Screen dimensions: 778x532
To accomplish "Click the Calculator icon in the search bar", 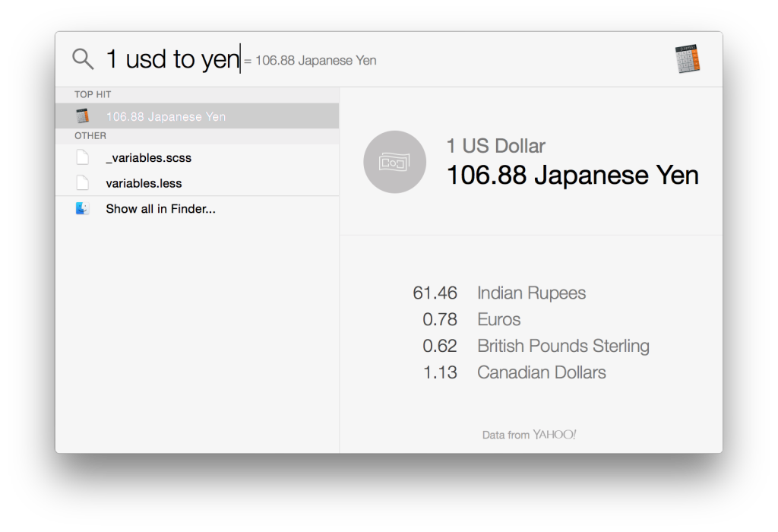I will point(687,59).
